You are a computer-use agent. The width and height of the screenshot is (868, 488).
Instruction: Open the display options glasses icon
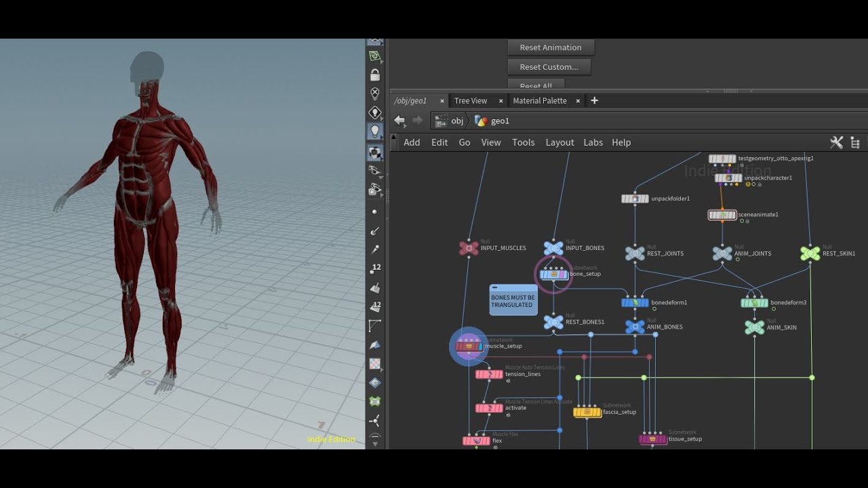click(x=375, y=171)
